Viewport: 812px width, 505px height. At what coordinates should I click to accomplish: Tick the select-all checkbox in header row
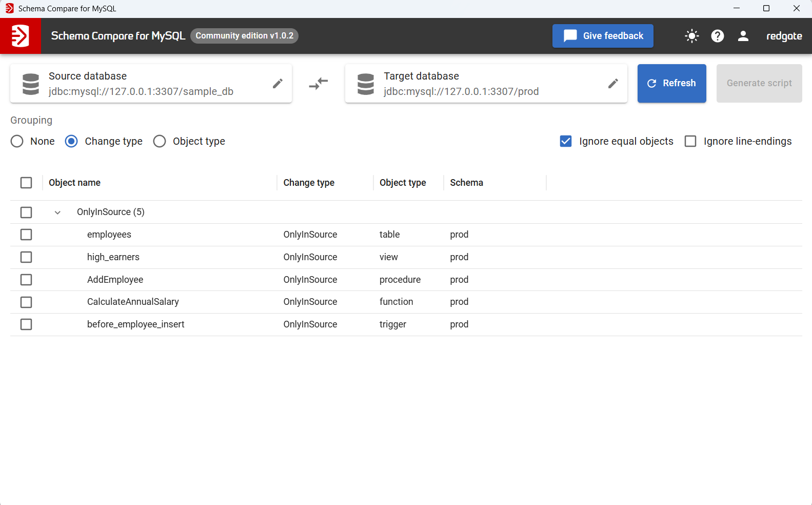26,183
